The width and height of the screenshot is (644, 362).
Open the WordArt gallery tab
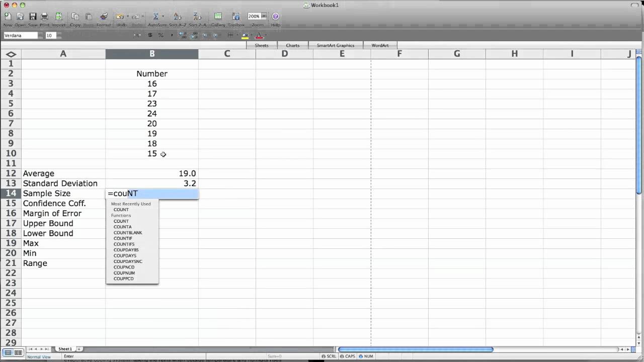click(x=380, y=45)
